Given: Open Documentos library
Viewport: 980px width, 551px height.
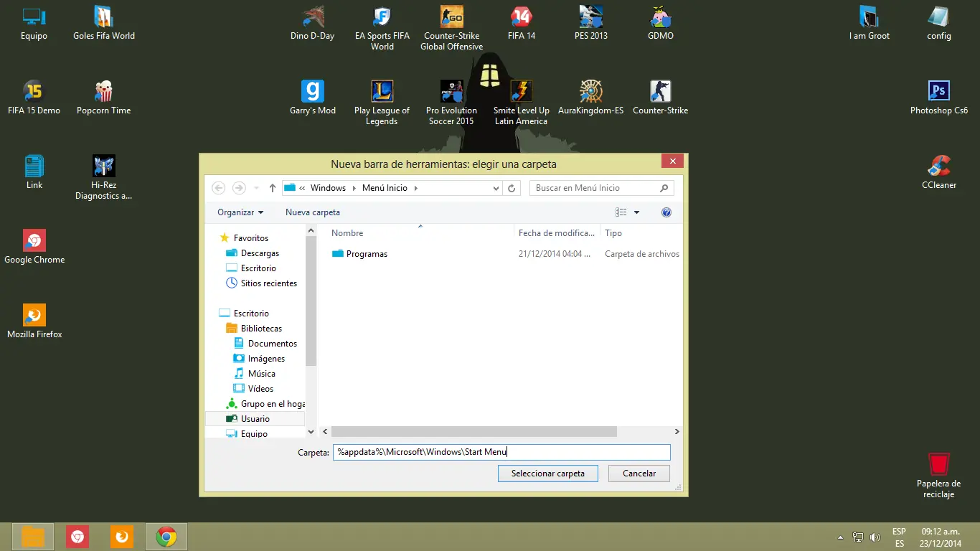Looking at the screenshot, I should coord(265,344).
